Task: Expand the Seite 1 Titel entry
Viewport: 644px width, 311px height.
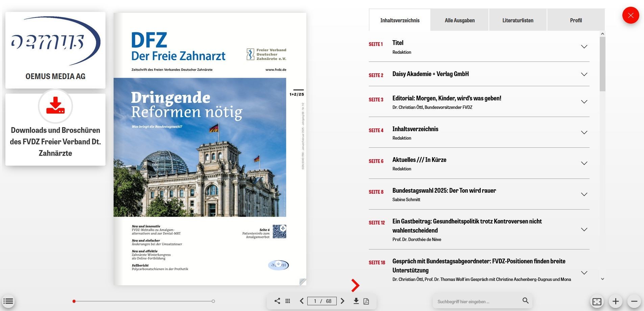Action: [x=584, y=47]
